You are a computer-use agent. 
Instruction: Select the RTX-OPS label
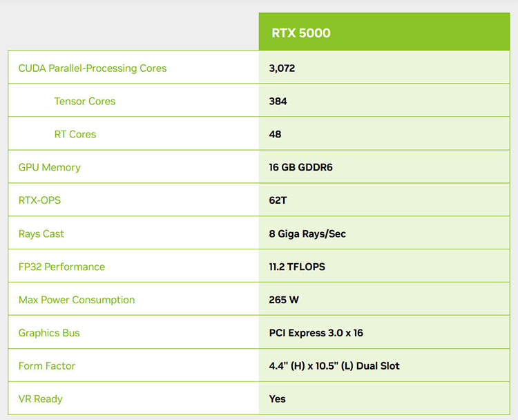click(x=39, y=200)
